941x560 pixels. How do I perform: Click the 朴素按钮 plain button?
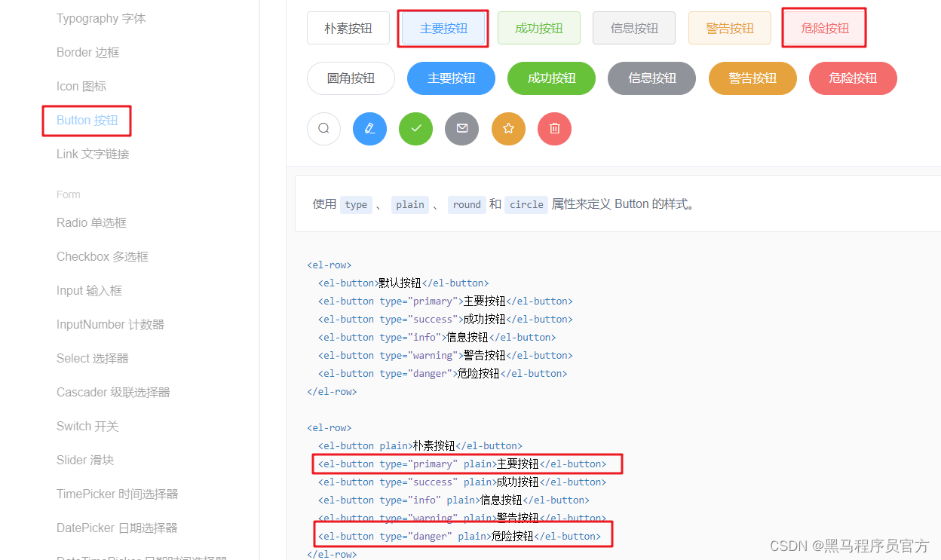click(x=348, y=27)
